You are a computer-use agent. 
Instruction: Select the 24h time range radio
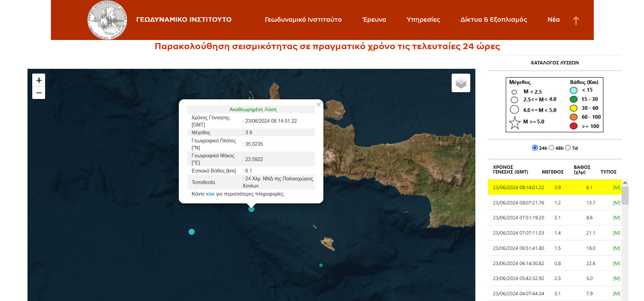coord(535,148)
